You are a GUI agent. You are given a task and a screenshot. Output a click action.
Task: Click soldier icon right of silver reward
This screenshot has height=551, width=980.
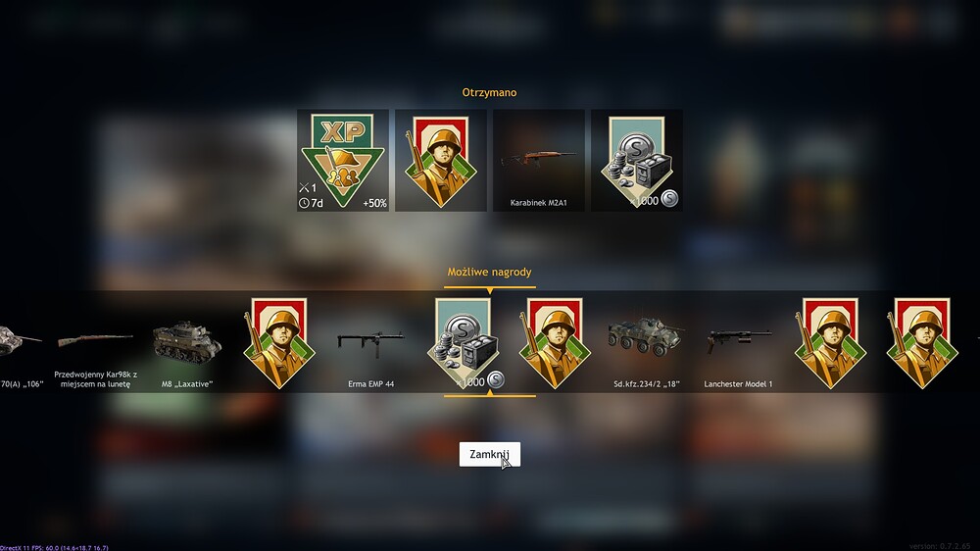click(555, 343)
